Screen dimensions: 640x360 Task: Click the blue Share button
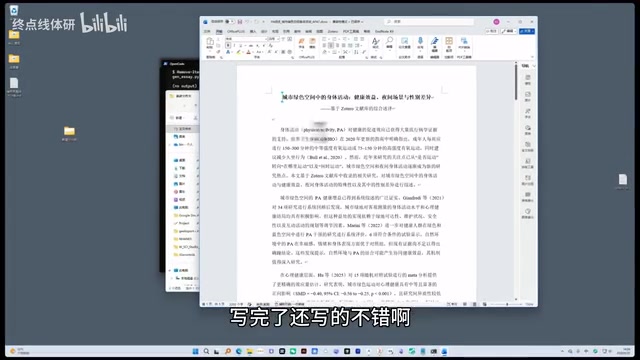(527, 31)
